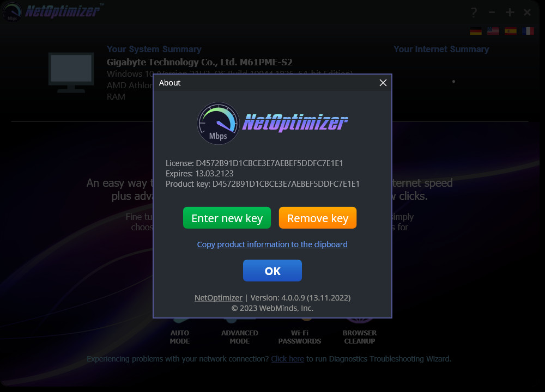Close the About dialog with X
545x392 pixels.
coord(383,83)
